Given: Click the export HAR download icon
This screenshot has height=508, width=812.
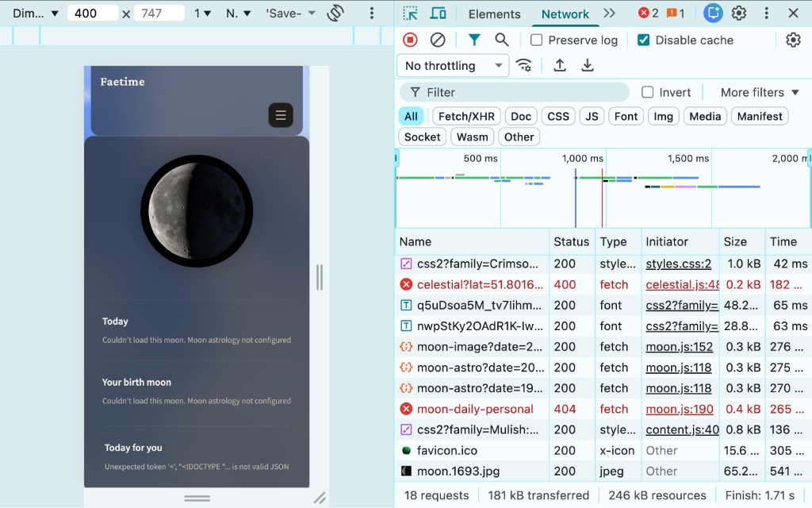Looking at the screenshot, I should tap(588, 65).
